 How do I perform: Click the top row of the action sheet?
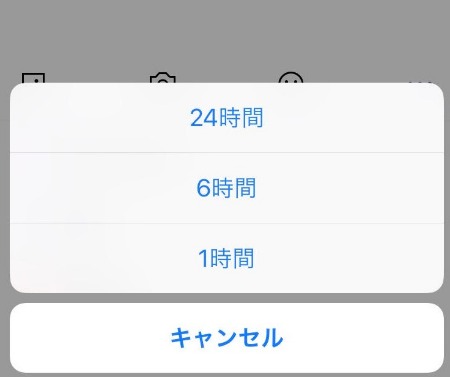click(227, 118)
